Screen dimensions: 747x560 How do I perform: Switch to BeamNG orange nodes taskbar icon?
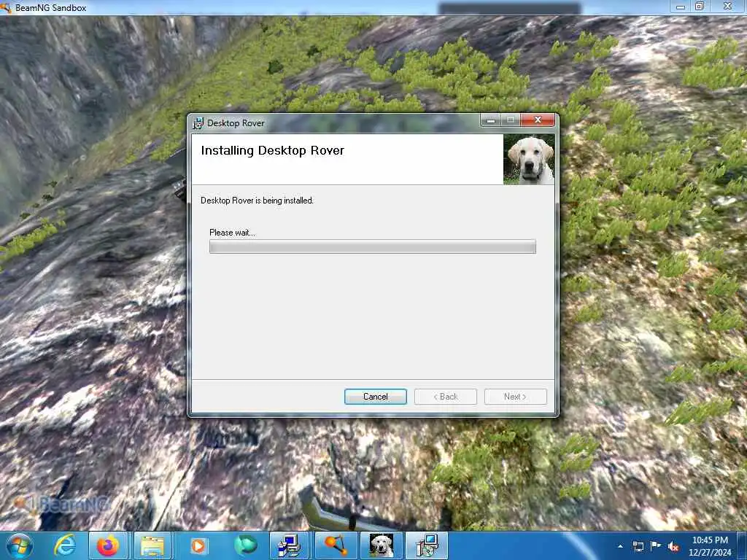(x=336, y=545)
